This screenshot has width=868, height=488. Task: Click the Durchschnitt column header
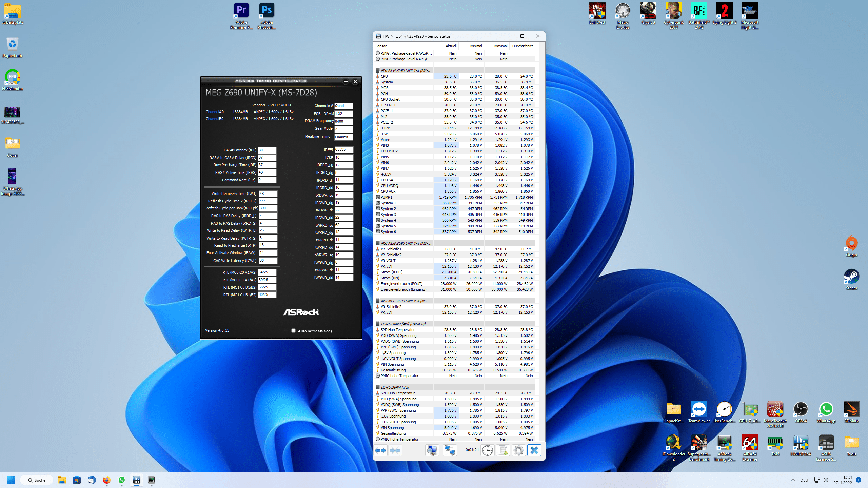tap(522, 46)
